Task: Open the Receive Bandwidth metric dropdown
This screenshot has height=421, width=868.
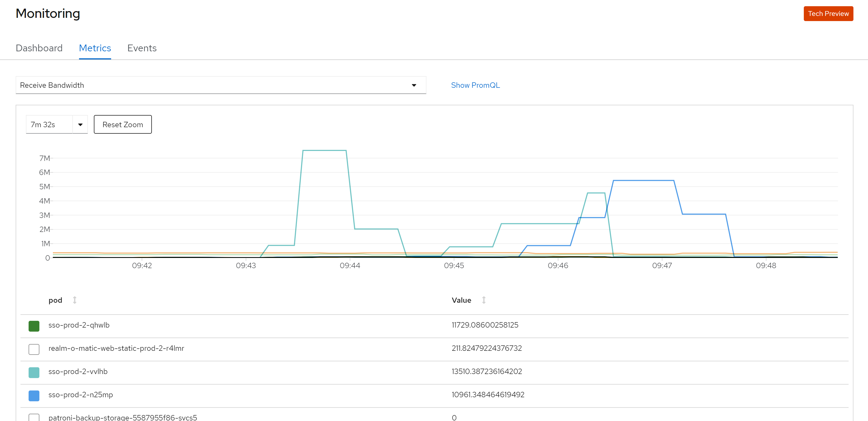Action: 221,85
